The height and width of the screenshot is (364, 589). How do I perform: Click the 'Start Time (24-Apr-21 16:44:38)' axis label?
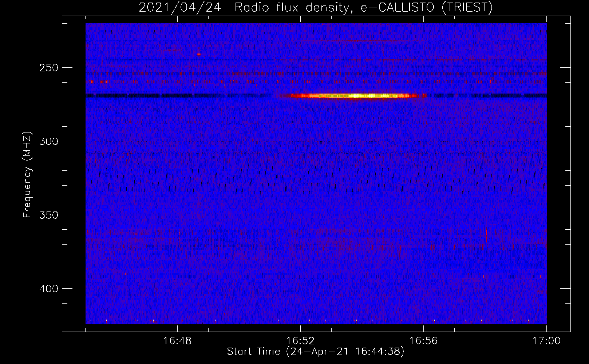click(316, 352)
